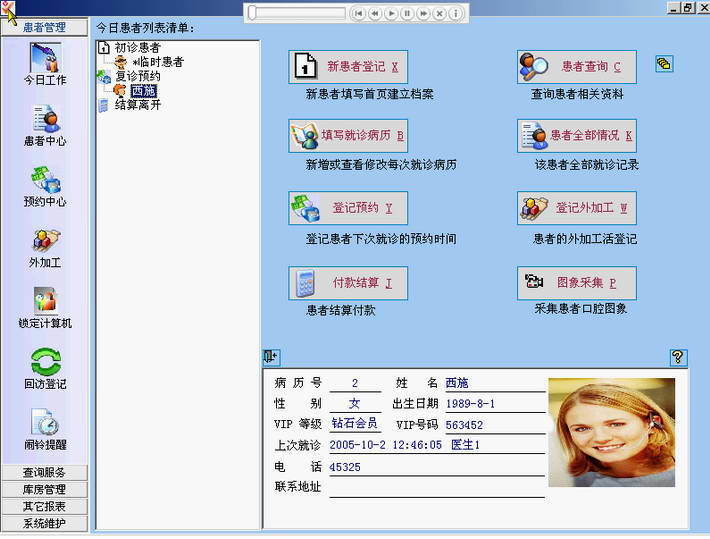Select the 复诊预约 tree node
The image size is (710, 539).
pos(137,76)
